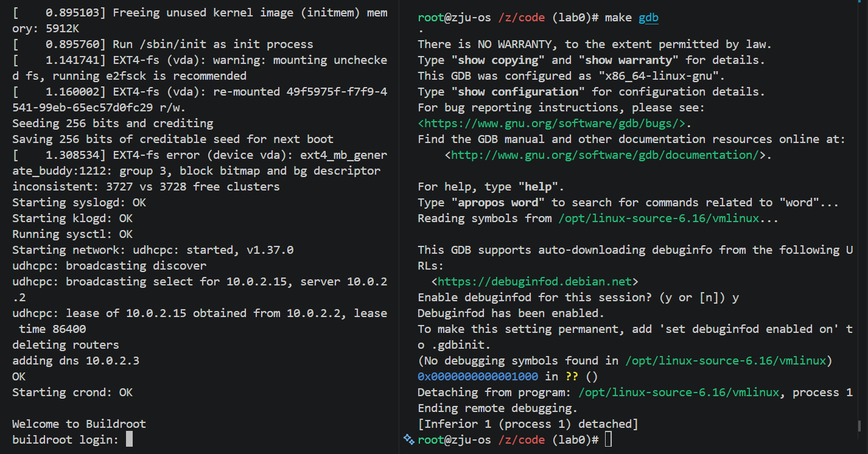Click 'show configuration' bold text

coord(518,92)
